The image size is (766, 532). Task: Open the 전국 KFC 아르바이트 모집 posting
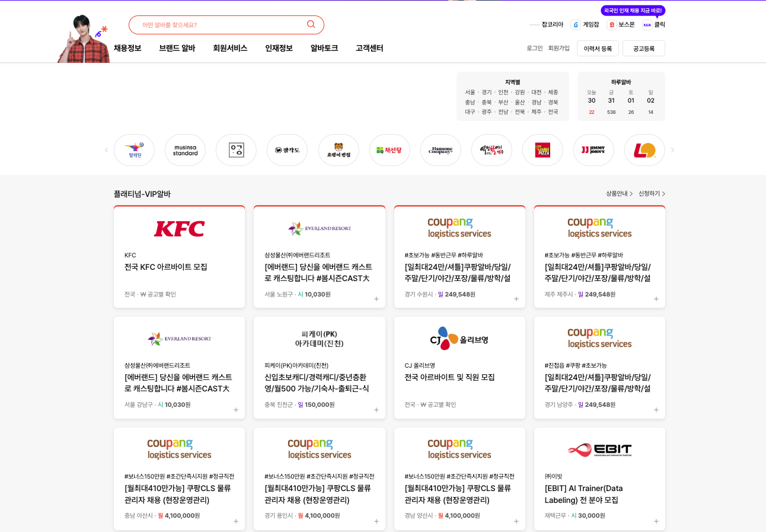166,267
